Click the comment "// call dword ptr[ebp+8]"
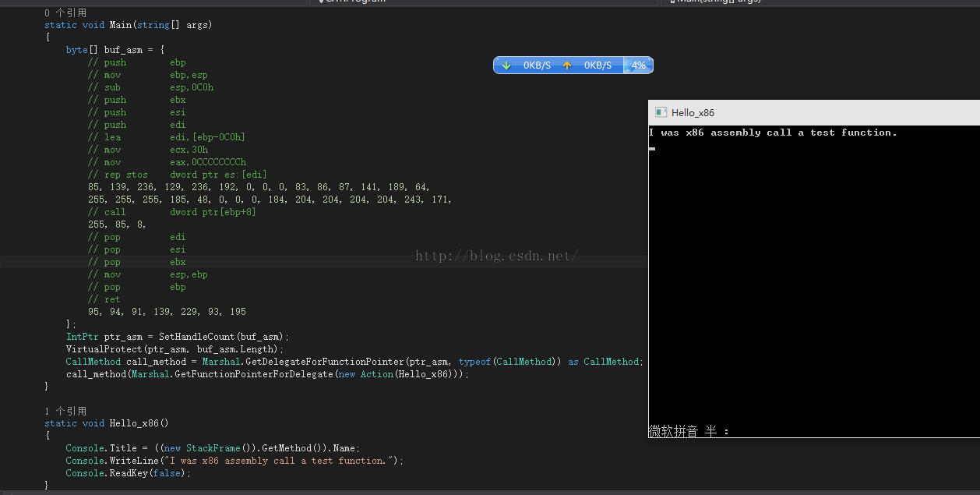 coord(172,212)
